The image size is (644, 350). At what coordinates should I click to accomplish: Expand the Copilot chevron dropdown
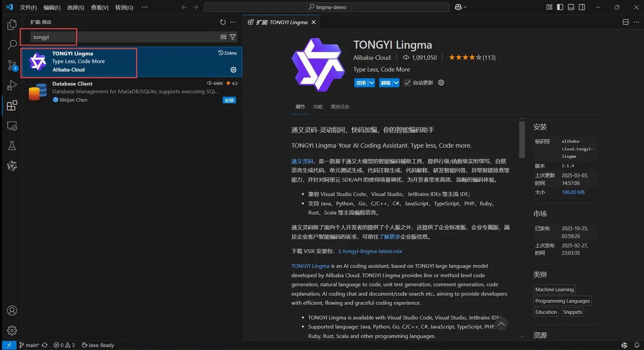(465, 7)
